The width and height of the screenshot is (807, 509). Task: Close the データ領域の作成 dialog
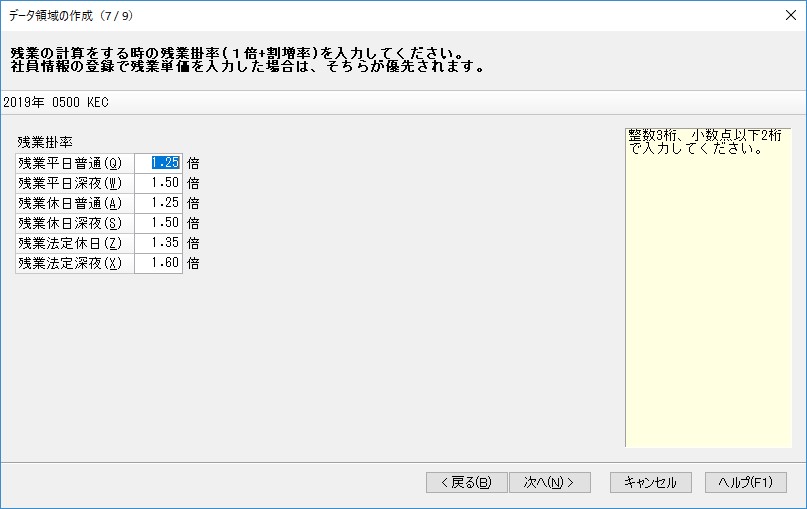[791, 15]
